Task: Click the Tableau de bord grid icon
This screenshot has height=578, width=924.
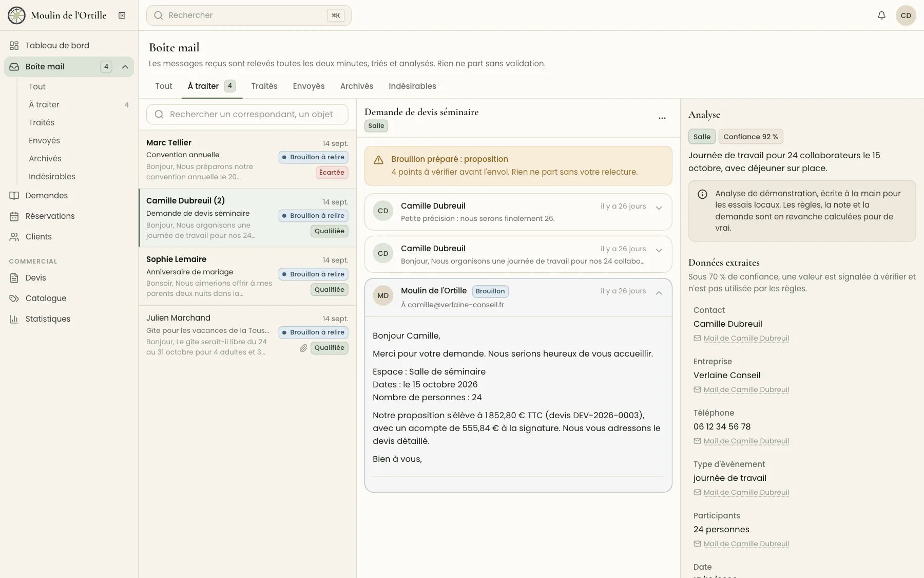Action: click(14, 46)
